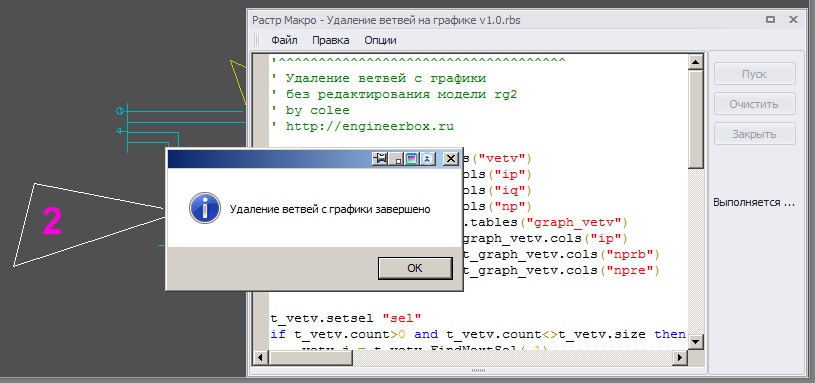Screen dimensions: 815x384
Task: Click the bottom splitter grip of macro window
Action: point(478,370)
